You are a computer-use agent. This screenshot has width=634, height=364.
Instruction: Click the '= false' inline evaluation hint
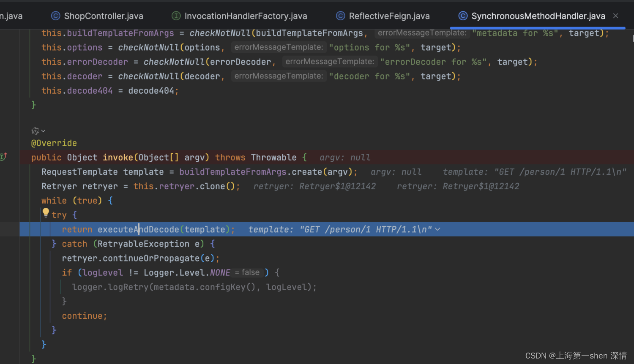[x=247, y=272]
